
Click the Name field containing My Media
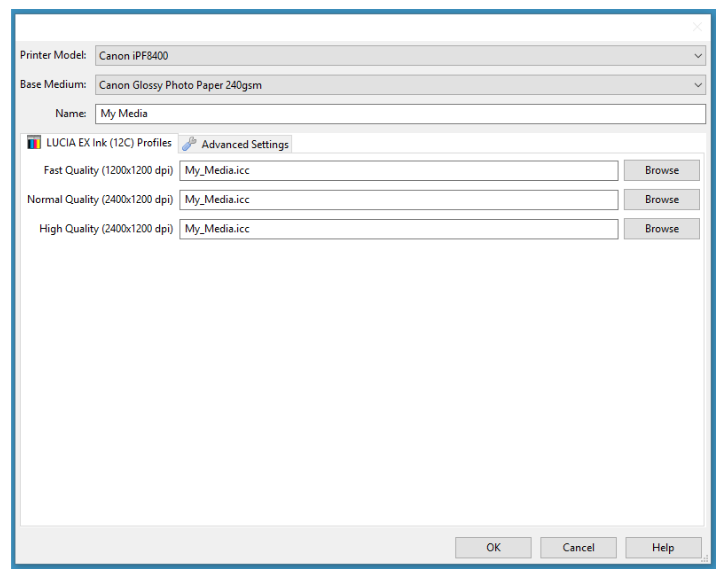click(400, 114)
